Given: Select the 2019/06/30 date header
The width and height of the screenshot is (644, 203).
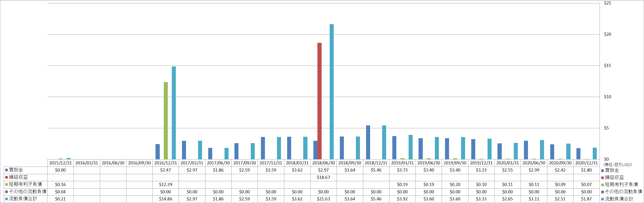Looking at the screenshot, I should [x=429, y=163].
